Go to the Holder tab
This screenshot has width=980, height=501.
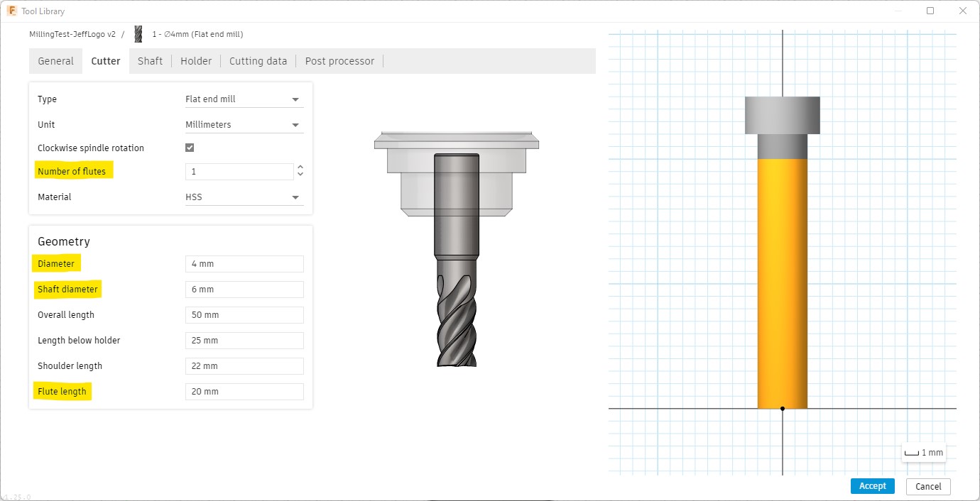pos(196,61)
